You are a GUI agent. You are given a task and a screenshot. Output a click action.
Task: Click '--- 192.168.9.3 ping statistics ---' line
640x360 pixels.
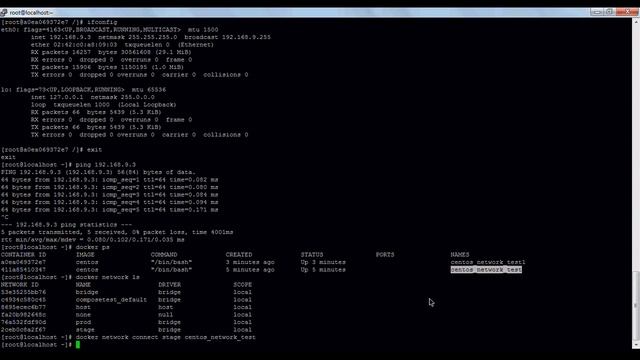[66, 225]
